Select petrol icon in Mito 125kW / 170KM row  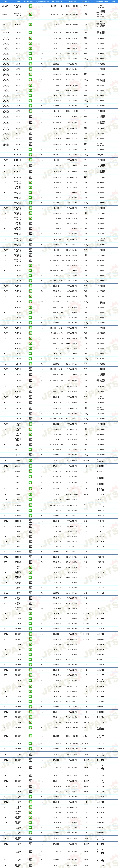tap(30, 90)
